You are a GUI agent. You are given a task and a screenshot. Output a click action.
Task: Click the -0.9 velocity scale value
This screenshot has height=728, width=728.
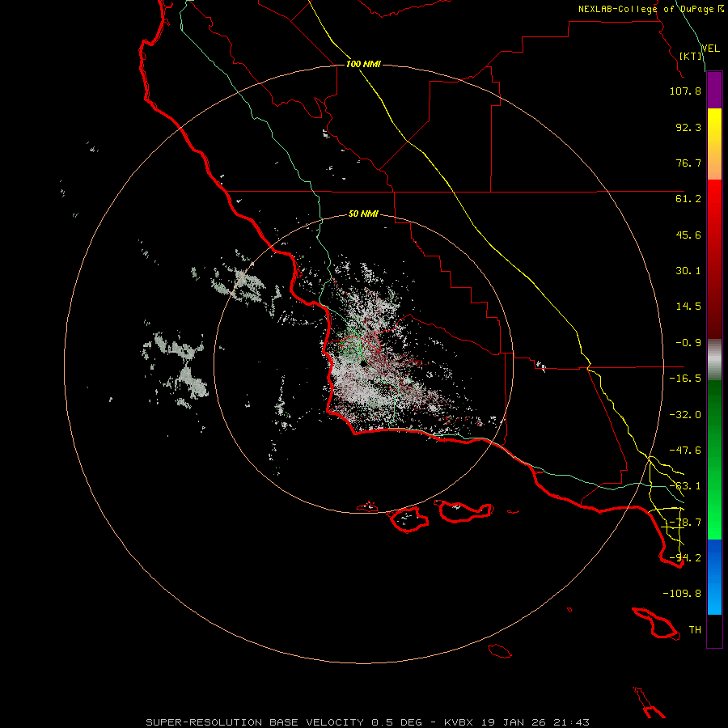[x=688, y=343]
